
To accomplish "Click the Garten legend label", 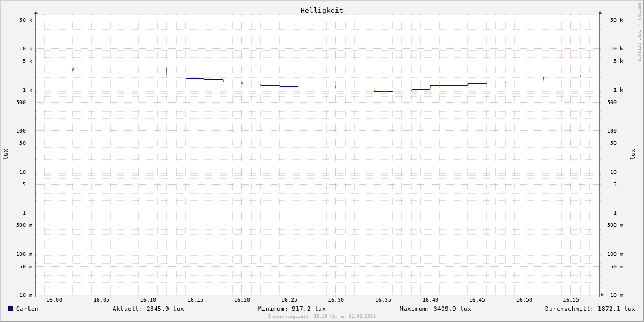I will coord(27,309).
